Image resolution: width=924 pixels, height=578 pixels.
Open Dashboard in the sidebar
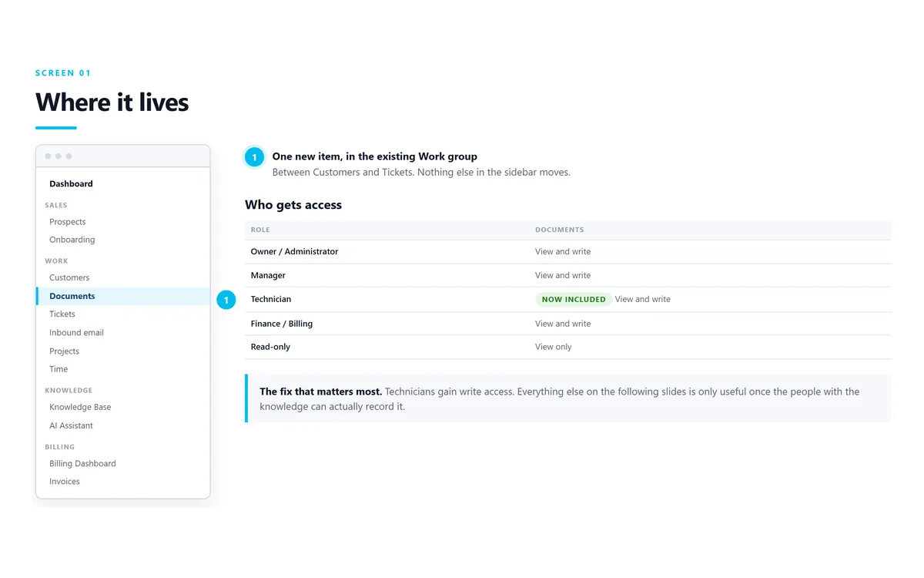pyautogui.click(x=71, y=184)
